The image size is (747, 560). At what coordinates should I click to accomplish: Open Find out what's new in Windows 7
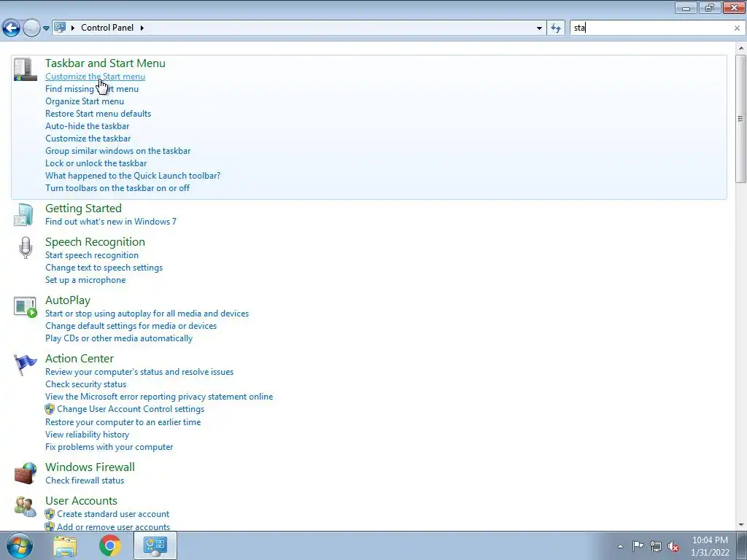(x=111, y=222)
